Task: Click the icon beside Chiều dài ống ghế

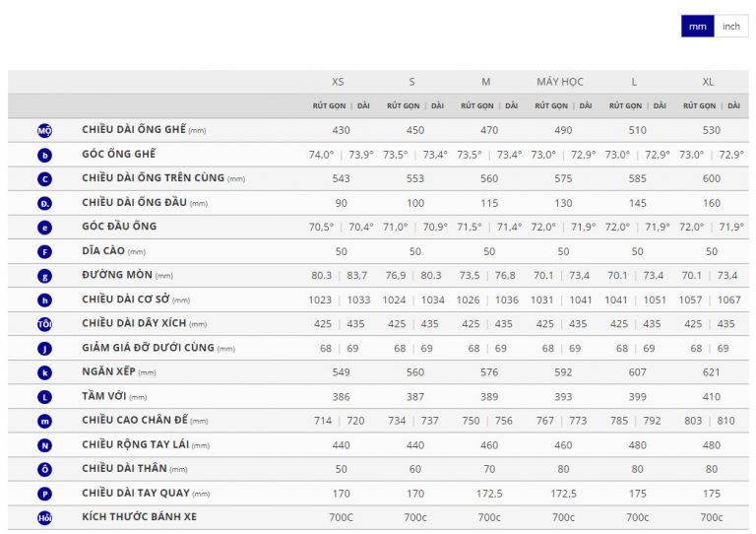Action: 45,131
